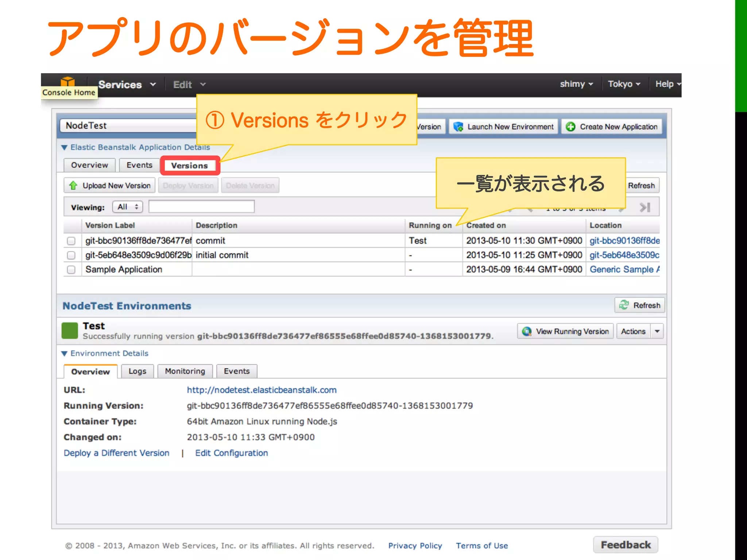Select the Versions tab

coord(190,166)
